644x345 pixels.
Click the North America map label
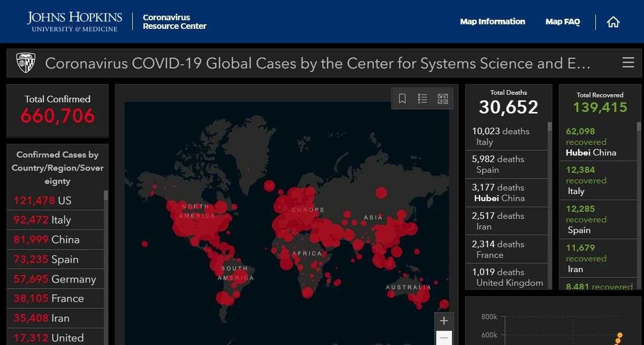(x=197, y=211)
